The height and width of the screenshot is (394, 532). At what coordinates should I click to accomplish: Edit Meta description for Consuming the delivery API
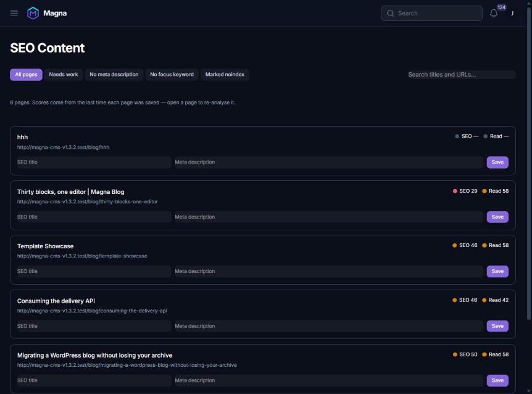pyautogui.click(x=328, y=326)
